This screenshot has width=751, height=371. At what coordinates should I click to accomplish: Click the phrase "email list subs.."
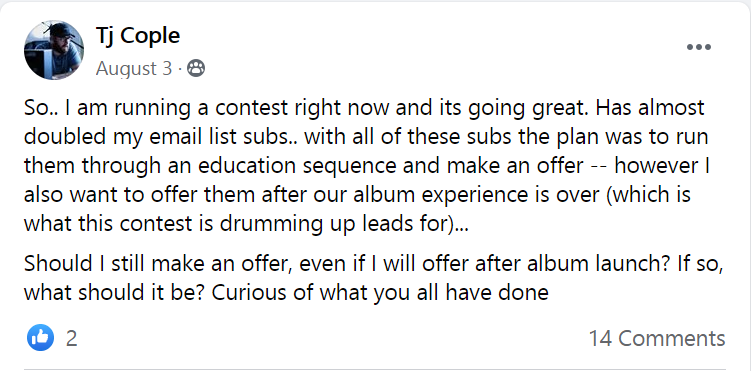click(x=223, y=137)
